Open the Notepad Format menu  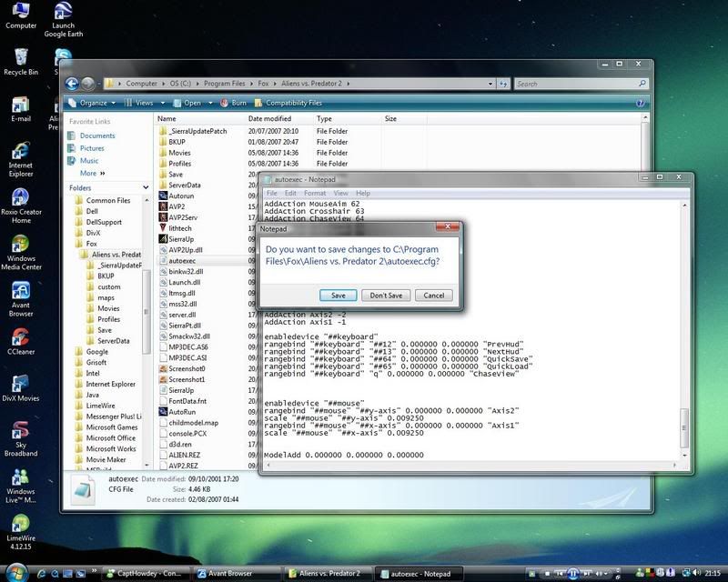pos(315,193)
